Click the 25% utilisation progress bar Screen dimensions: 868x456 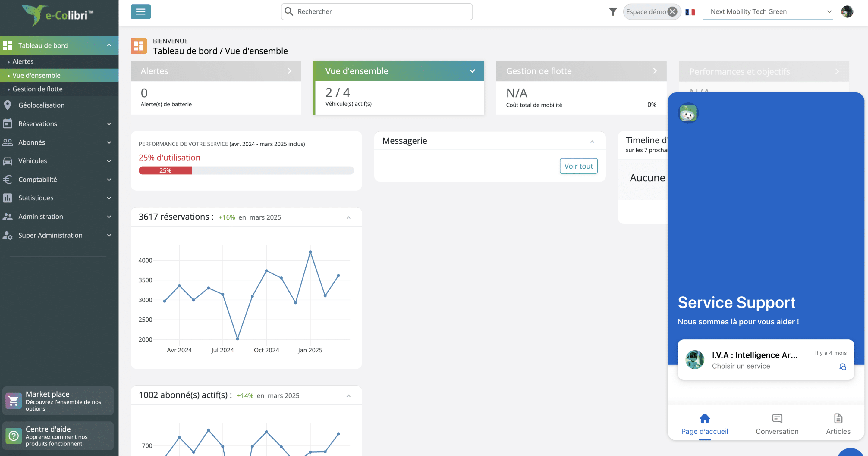[246, 170]
